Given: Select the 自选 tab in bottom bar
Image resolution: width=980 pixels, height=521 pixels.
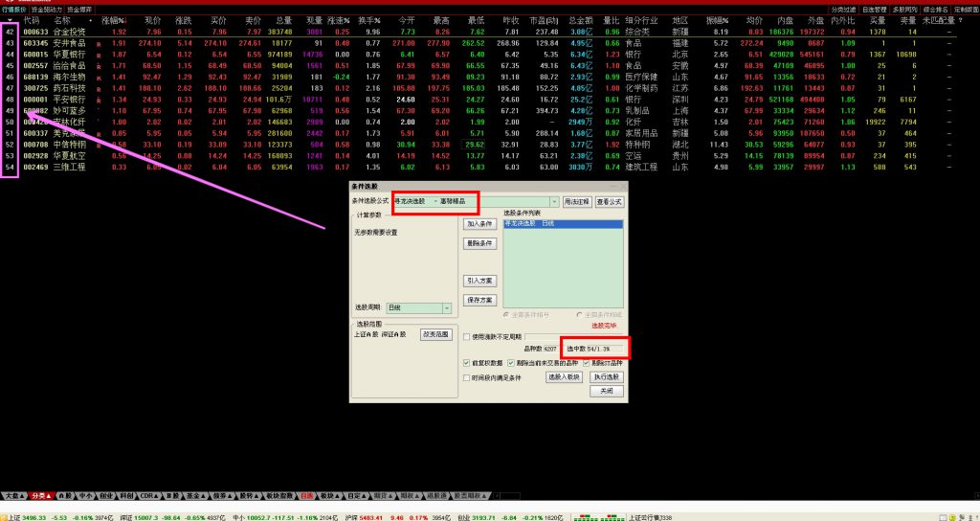Looking at the screenshot, I should (x=353, y=496).
